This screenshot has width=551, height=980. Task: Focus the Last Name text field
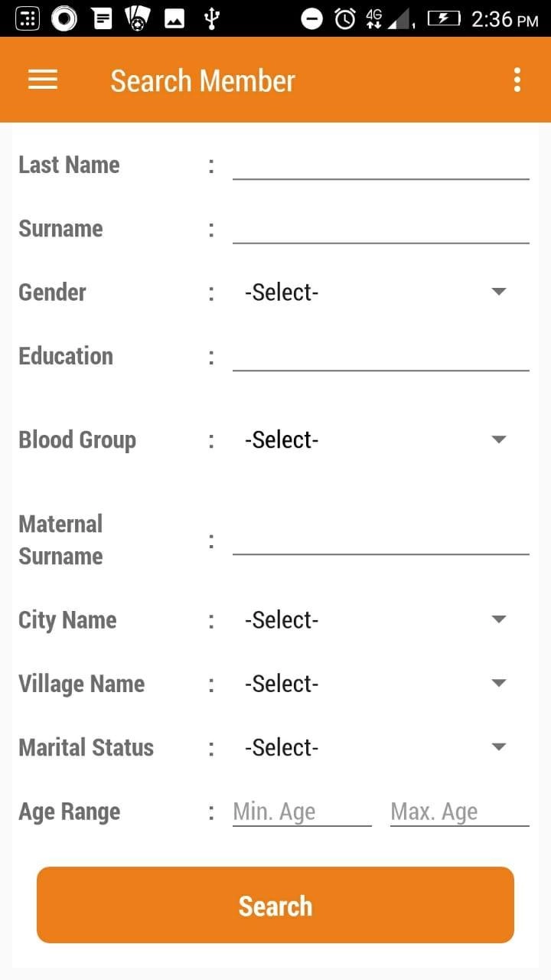[x=380, y=165]
